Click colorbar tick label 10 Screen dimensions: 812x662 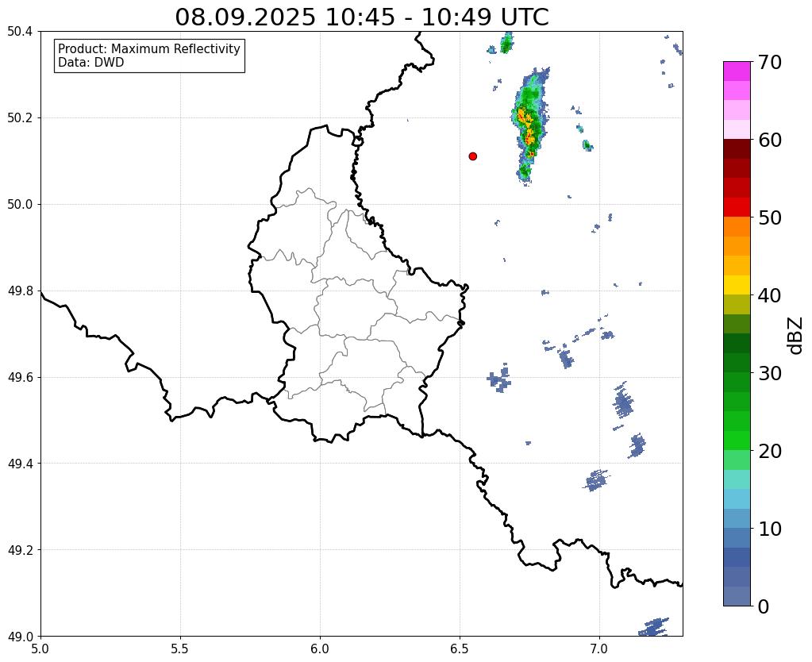(770, 529)
